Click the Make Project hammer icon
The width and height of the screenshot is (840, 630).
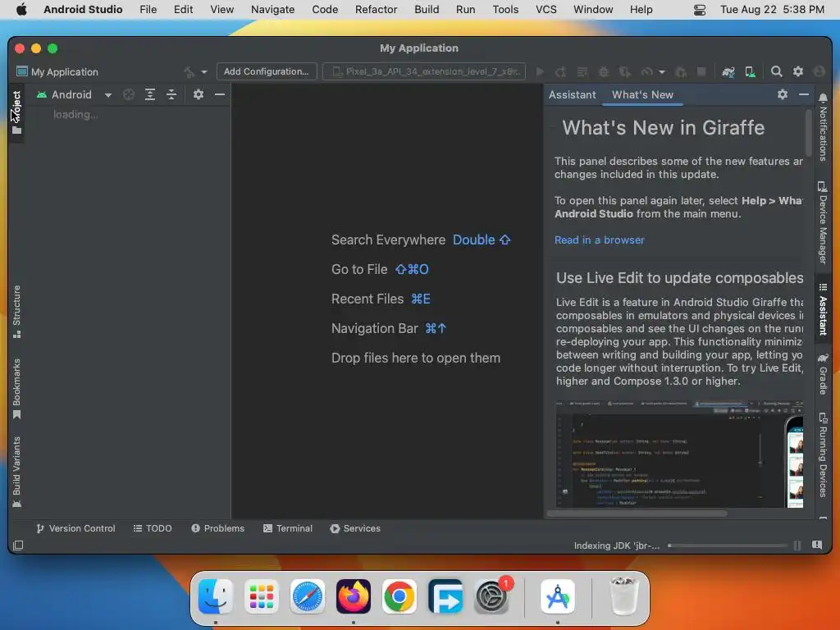tap(189, 72)
